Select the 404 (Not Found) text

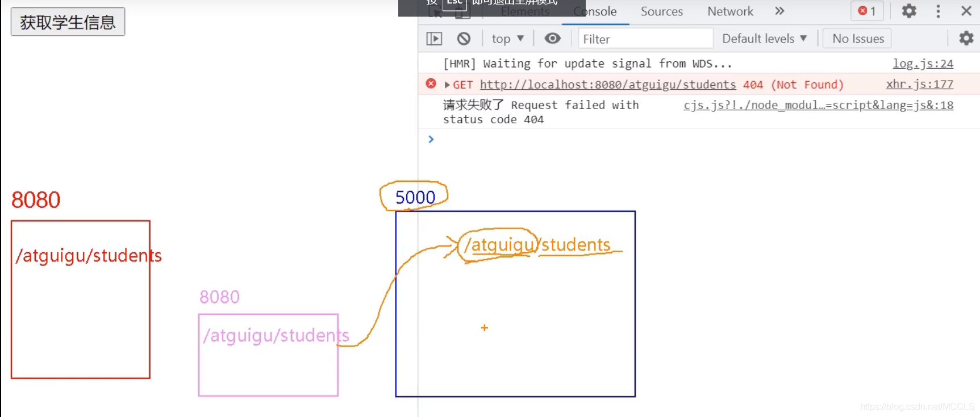click(x=793, y=85)
